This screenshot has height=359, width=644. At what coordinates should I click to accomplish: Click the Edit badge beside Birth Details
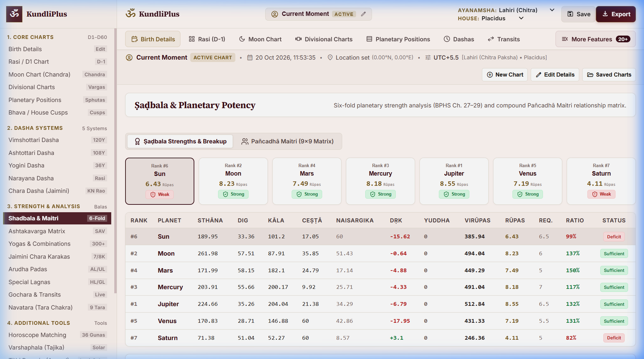(x=100, y=49)
